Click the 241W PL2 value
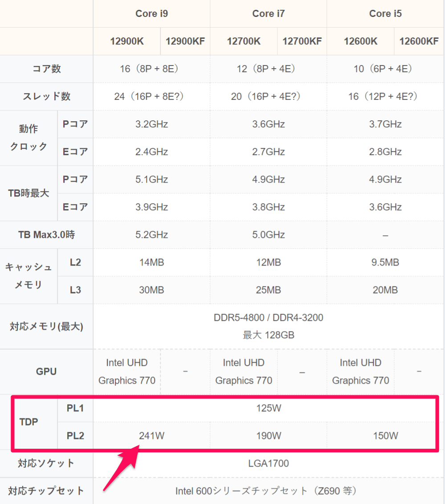The width and height of the screenshot is (445, 504). [151, 436]
